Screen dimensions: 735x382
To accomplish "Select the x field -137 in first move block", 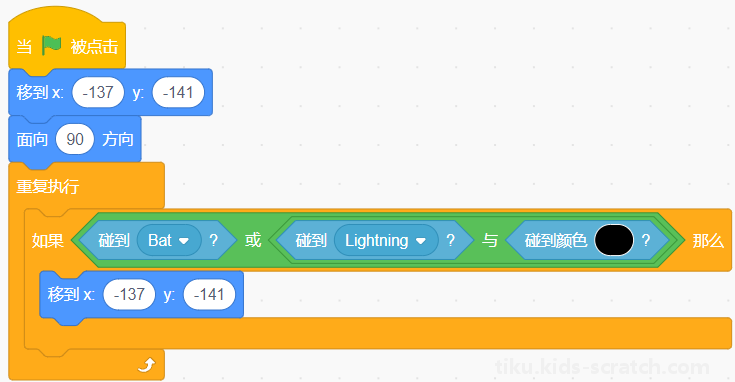I will pyautogui.click(x=98, y=92).
